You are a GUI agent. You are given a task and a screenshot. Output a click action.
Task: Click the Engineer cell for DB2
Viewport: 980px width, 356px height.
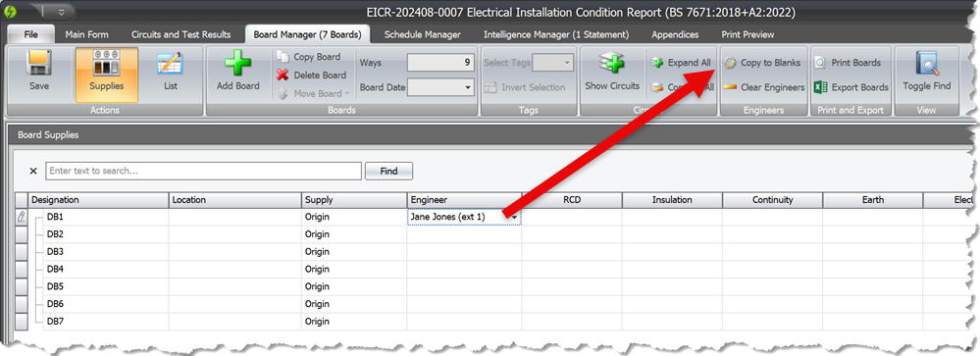click(464, 234)
